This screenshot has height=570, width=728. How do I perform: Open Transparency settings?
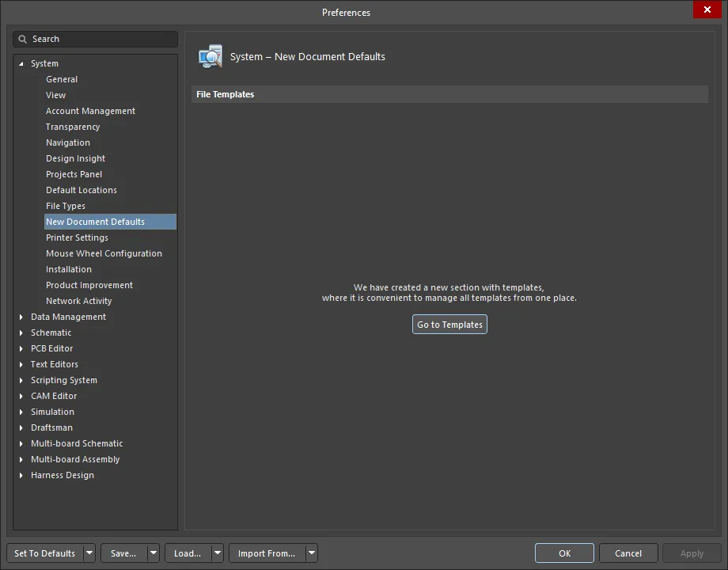(x=73, y=127)
